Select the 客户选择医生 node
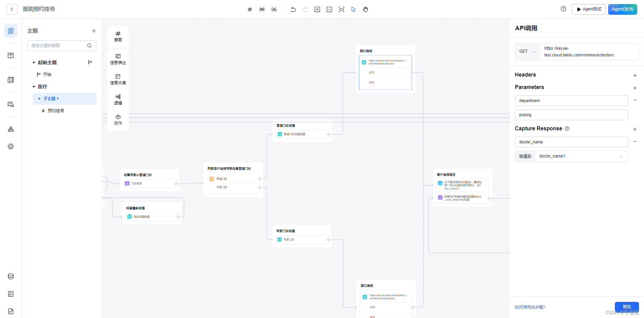This screenshot has width=644, height=318. 463,188
